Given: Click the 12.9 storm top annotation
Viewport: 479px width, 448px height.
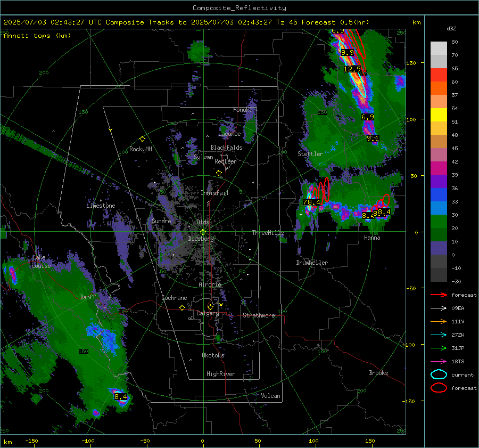Looking at the screenshot, I should coord(352,69).
